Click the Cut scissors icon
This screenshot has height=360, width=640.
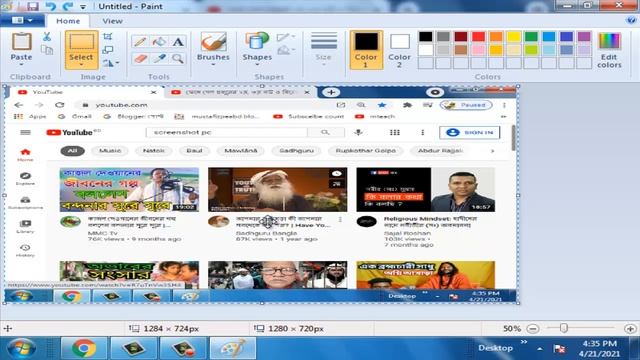[x=47, y=37]
